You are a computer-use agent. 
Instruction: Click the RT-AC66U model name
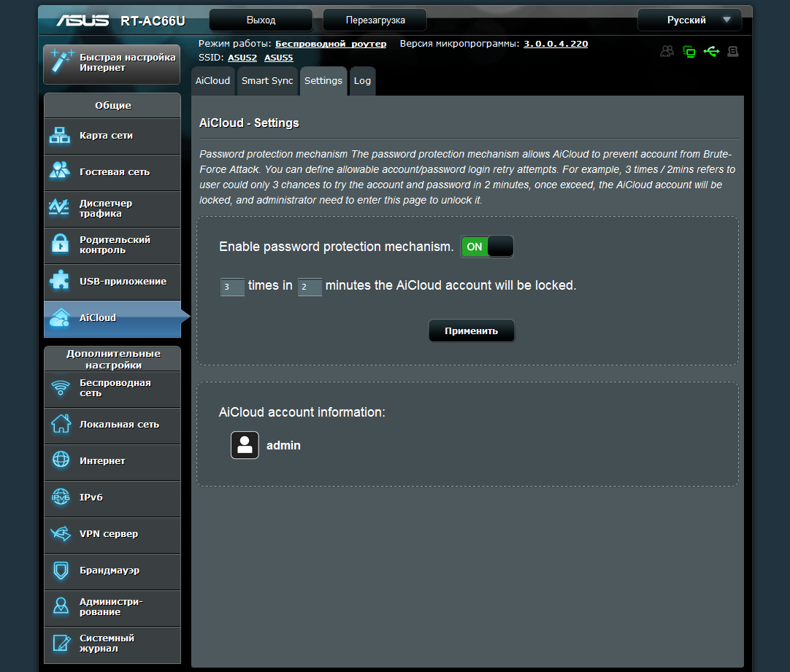pos(153,21)
